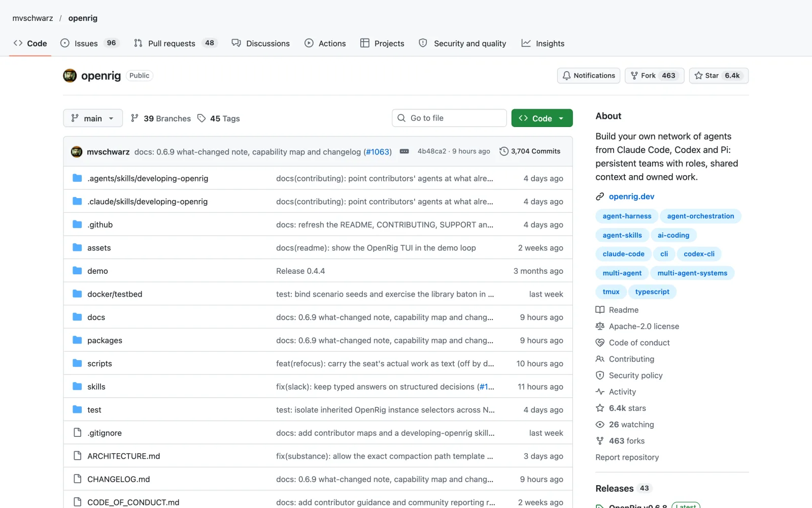
Task: Click commit hash 4b48ca2
Action: (432, 151)
